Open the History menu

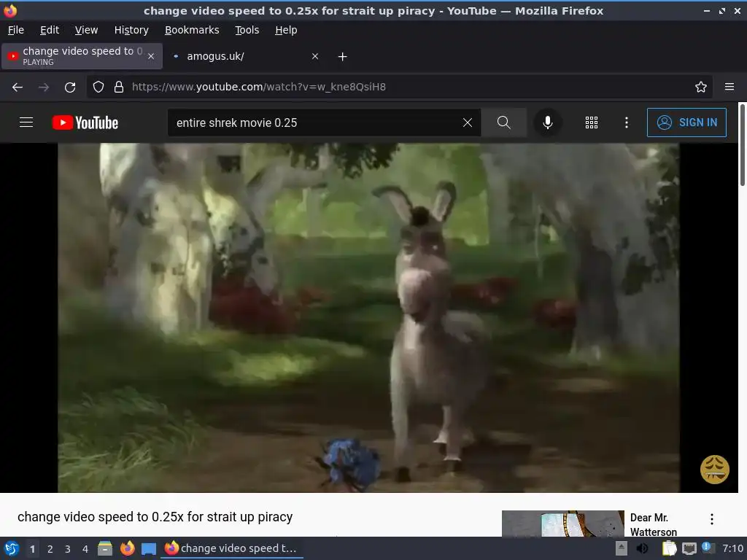click(131, 30)
